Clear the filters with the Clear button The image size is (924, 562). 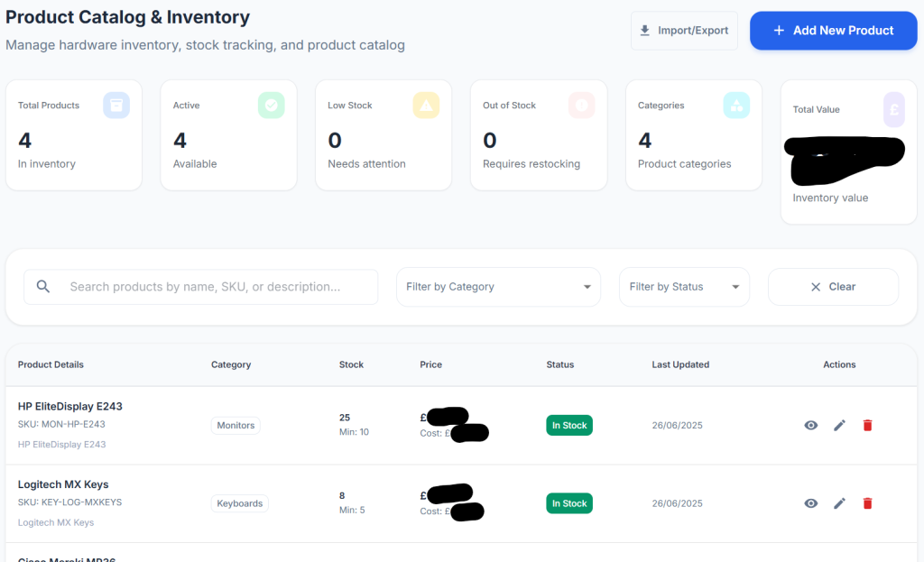(x=833, y=287)
